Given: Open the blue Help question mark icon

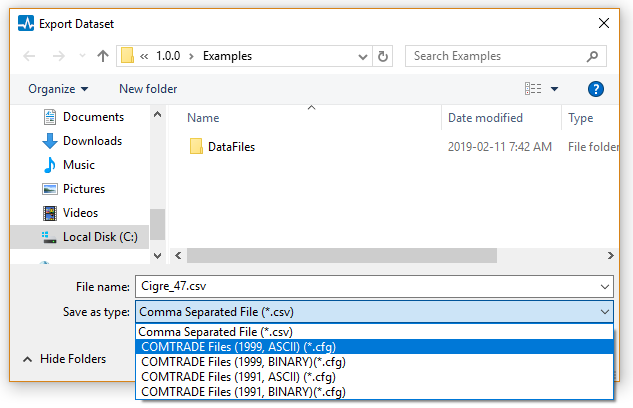Looking at the screenshot, I should pyautogui.click(x=596, y=89).
